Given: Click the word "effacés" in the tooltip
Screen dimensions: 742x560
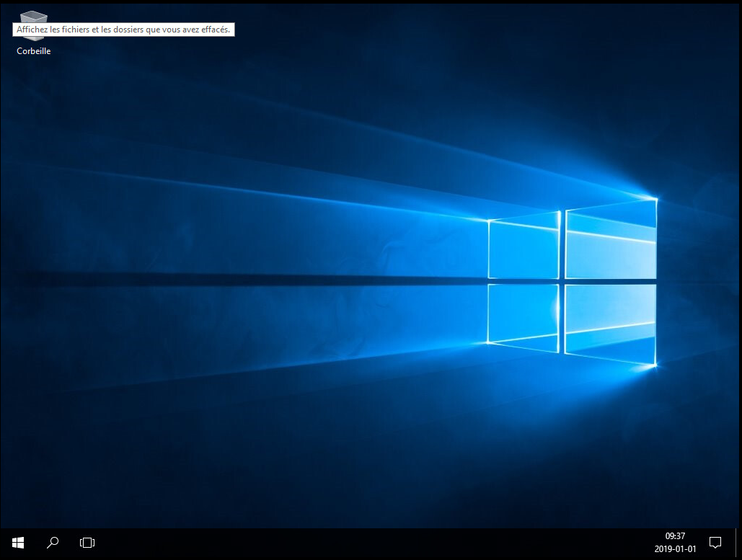Looking at the screenshot, I should point(216,30).
